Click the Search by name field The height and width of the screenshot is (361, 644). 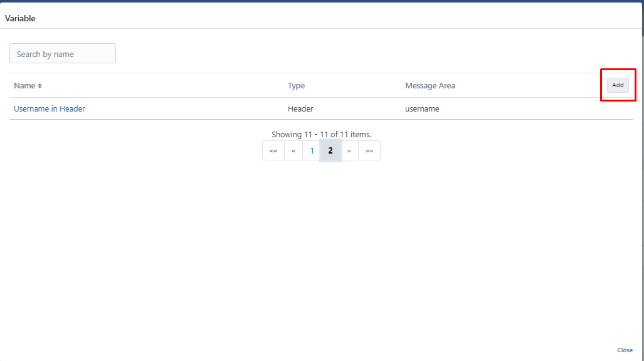point(63,54)
